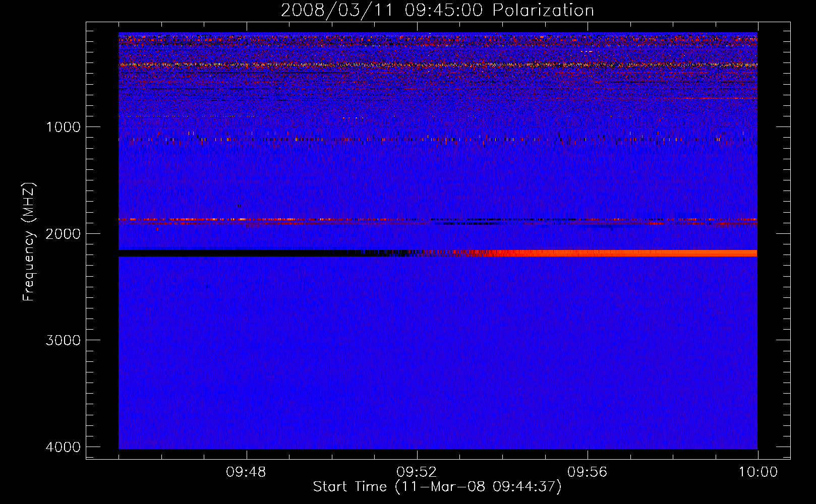Image resolution: width=816 pixels, height=504 pixels.
Task: Click the 'Frequency (MHZ)' axis label
Action: click(x=29, y=241)
